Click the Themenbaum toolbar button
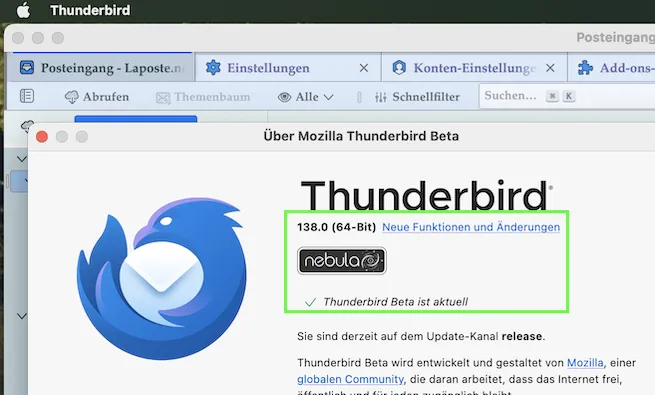The width and height of the screenshot is (655, 395). (203, 97)
